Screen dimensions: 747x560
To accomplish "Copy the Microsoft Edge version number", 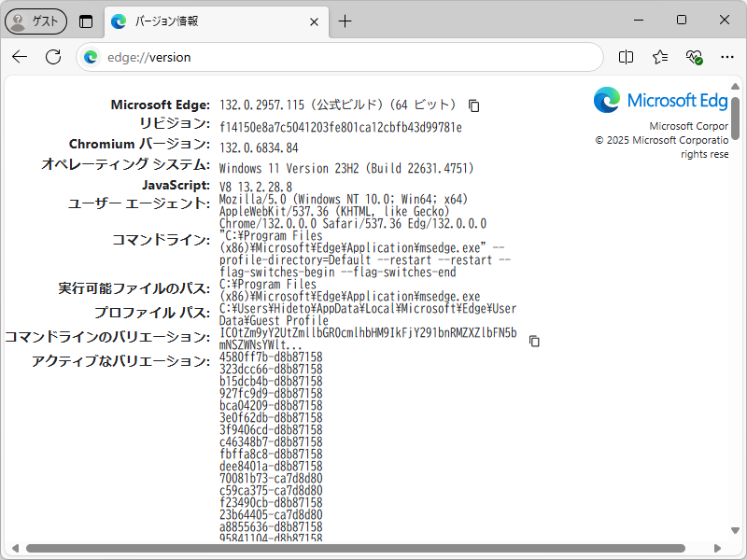I will (473, 105).
